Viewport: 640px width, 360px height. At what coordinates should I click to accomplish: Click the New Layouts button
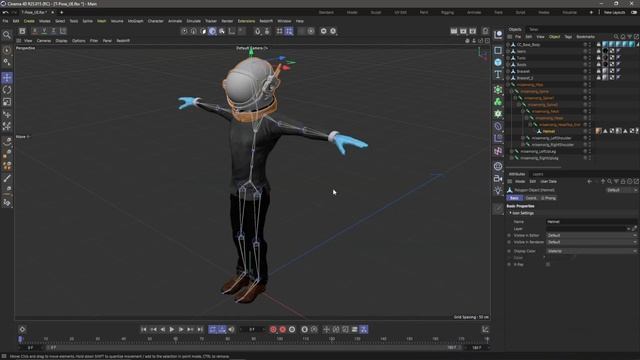[x=614, y=12]
